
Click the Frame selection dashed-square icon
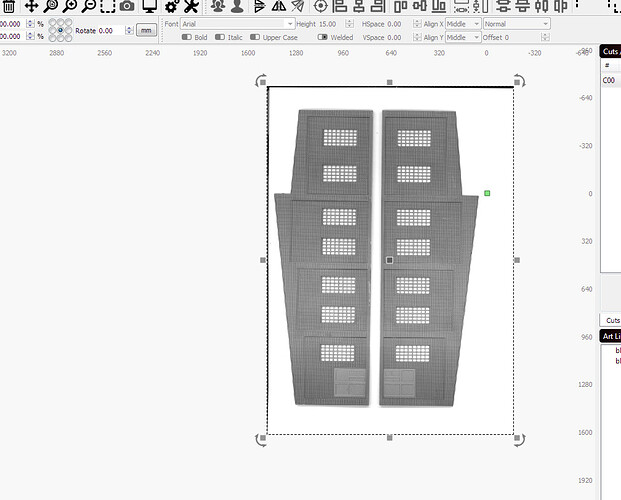click(108, 6)
